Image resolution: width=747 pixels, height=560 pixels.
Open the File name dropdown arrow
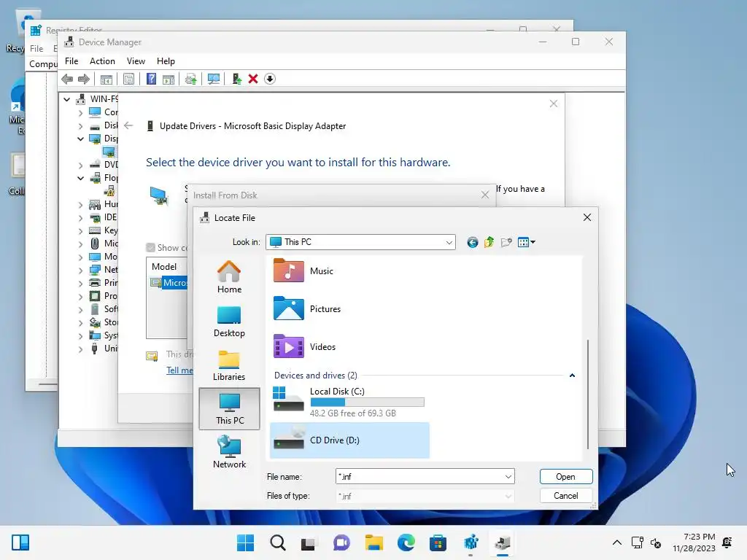[508, 477]
